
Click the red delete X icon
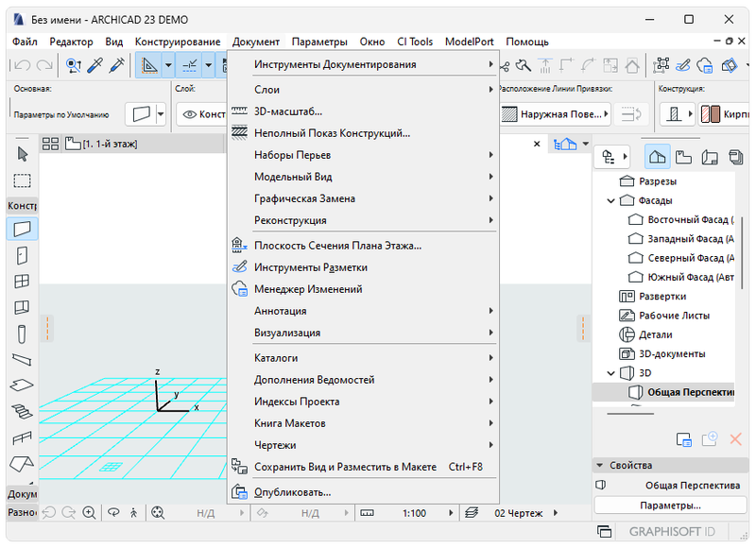pos(736,439)
